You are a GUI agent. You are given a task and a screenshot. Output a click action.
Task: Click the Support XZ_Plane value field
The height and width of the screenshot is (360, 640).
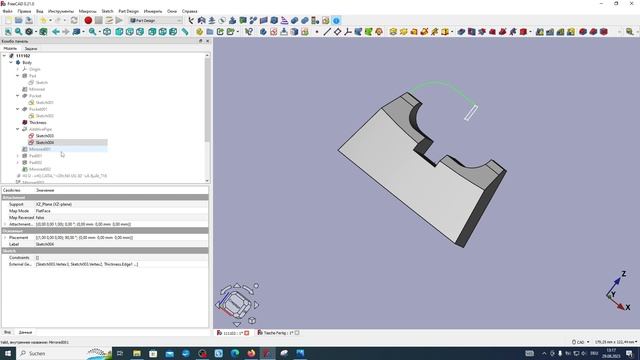[x=121, y=204]
